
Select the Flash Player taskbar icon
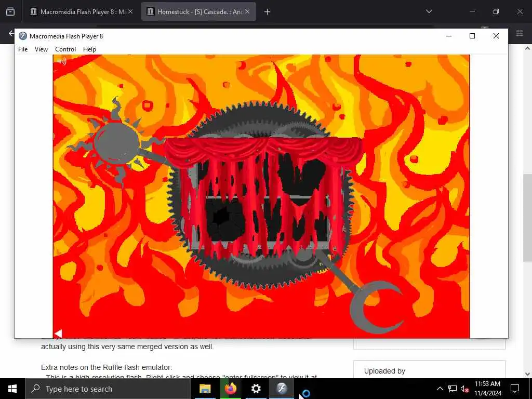coord(282,389)
